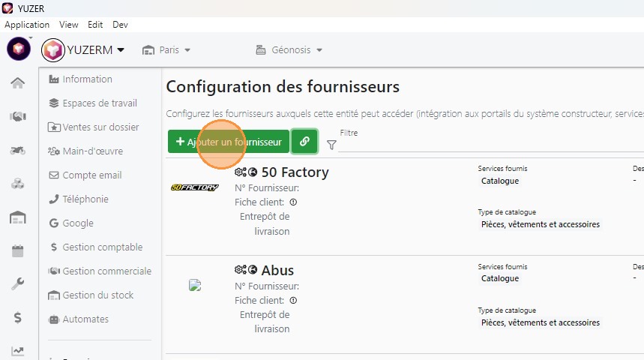Open the handshake icon in the sidebar

[18, 116]
